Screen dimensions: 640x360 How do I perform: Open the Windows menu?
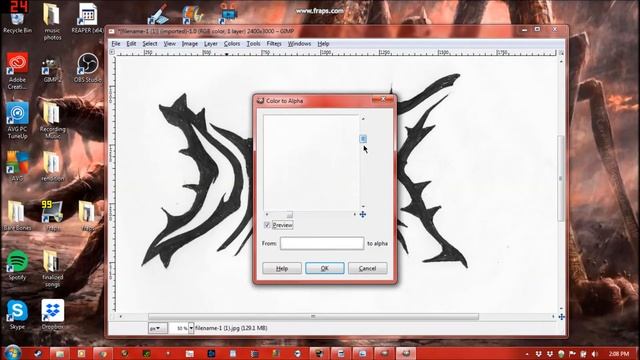point(299,44)
